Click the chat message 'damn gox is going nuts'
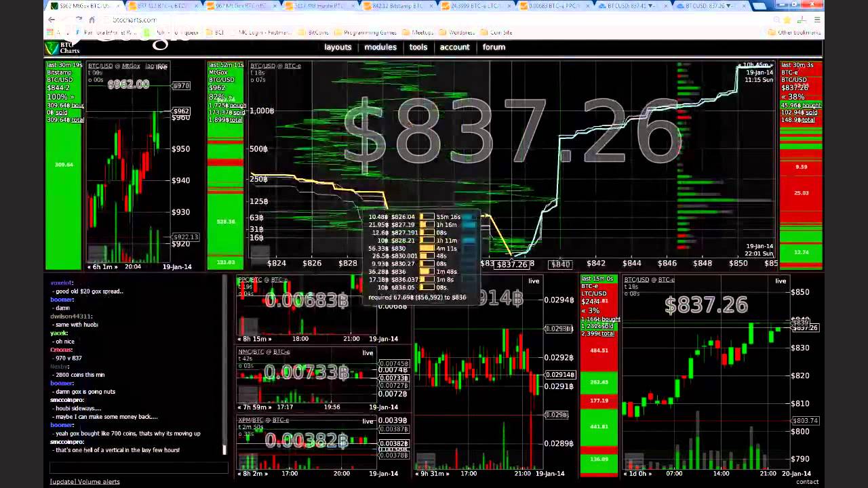 pyautogui.click(x=85, y=392)
